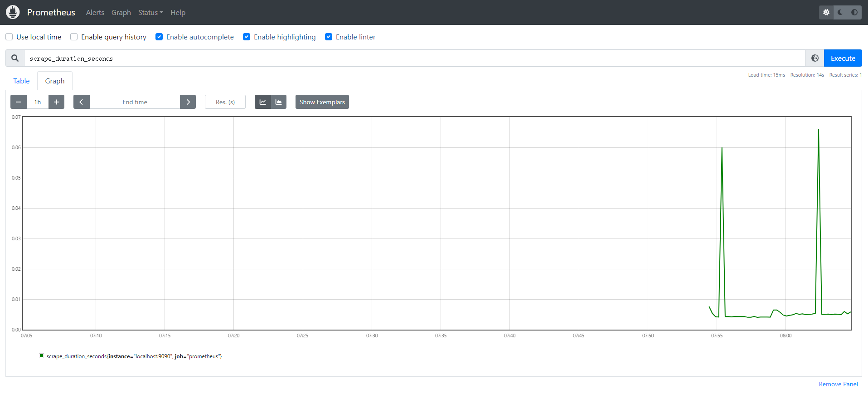Click the 07:55 x-axis label
Image resolution: width=868 pixels, height=394 pixels.
click(717, 336)
